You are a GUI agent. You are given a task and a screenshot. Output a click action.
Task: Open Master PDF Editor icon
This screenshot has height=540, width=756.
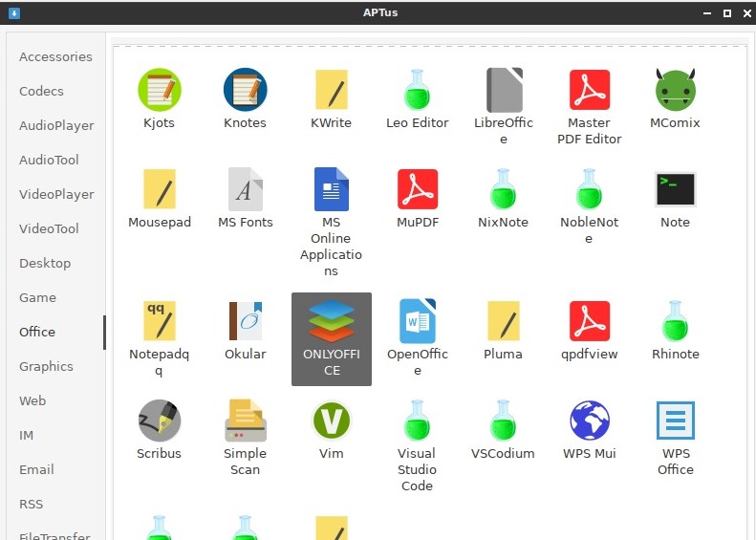[589, 90]
